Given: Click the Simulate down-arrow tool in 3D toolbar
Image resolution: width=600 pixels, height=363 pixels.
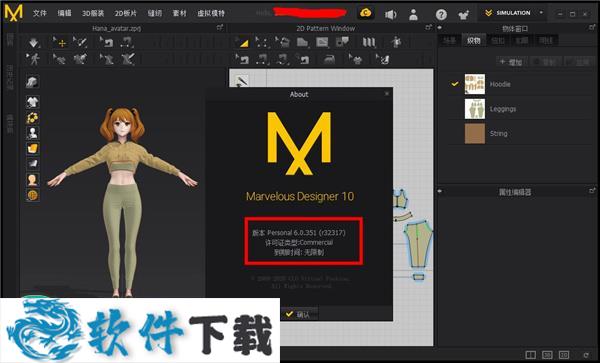Looking at the screenshot, I should click(34, 42).
